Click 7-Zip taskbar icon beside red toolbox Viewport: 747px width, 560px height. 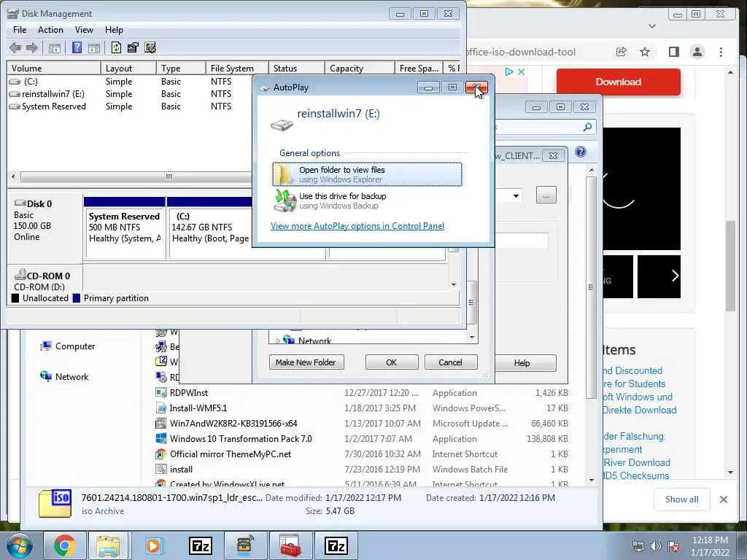pos(336,545)
